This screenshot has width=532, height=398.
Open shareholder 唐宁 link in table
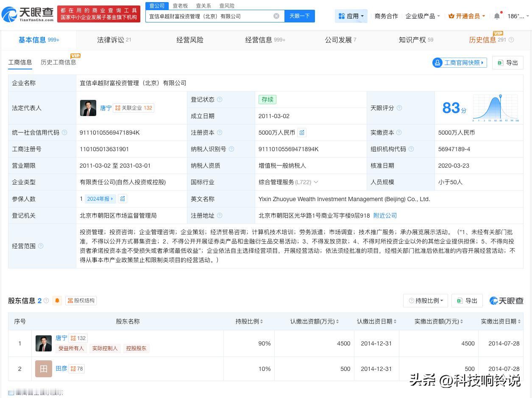(x=61, y=338)
